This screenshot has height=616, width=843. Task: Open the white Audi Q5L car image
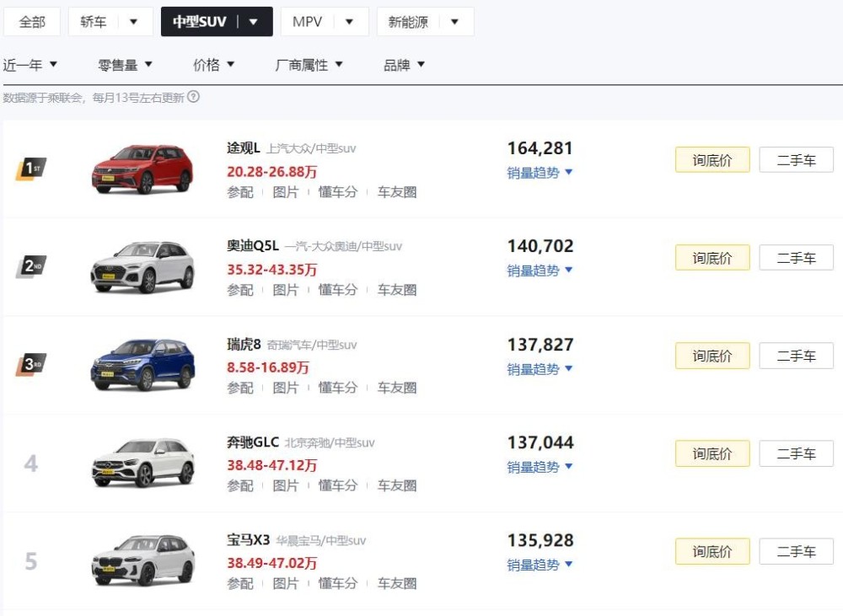pos(142,267)
